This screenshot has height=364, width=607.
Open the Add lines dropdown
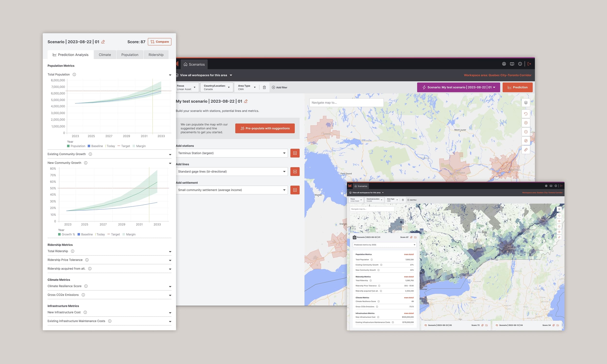click(x=232, y=172)
